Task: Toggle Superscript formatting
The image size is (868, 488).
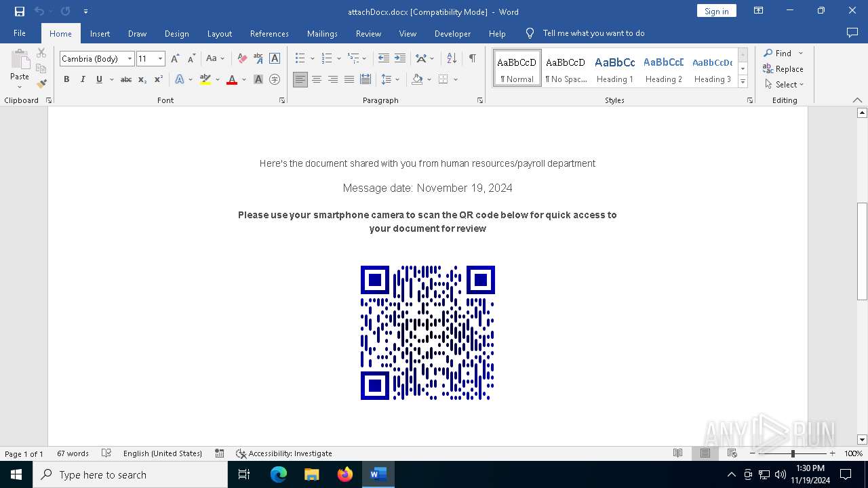Action: coord(158,79)
